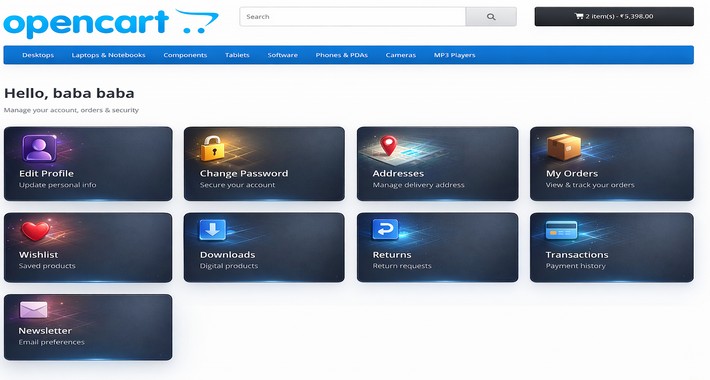Open the Transactions card title
This screenshot has width=710, height=380.
pos(577,255)
